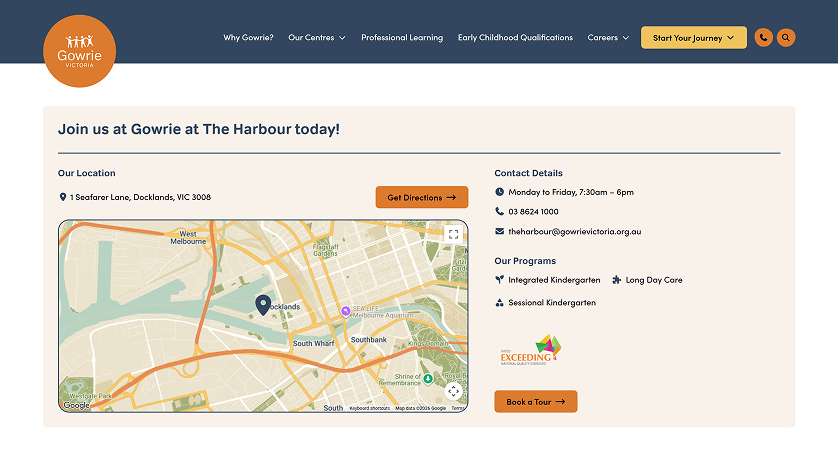This screenshot has height=471, width=838.
Task: Click the map camera controls button
Action: pyautogui.click(x=453, y=391)
